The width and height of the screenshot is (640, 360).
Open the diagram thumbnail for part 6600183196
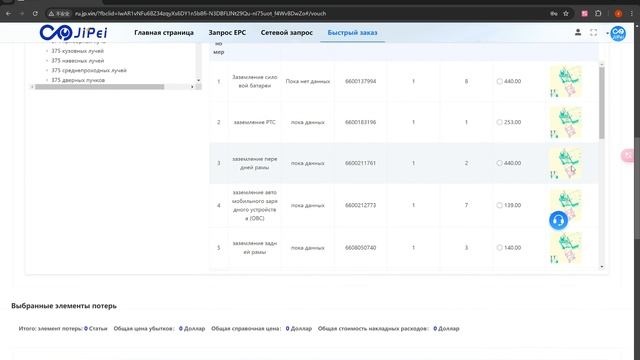[x=566, y=122]
